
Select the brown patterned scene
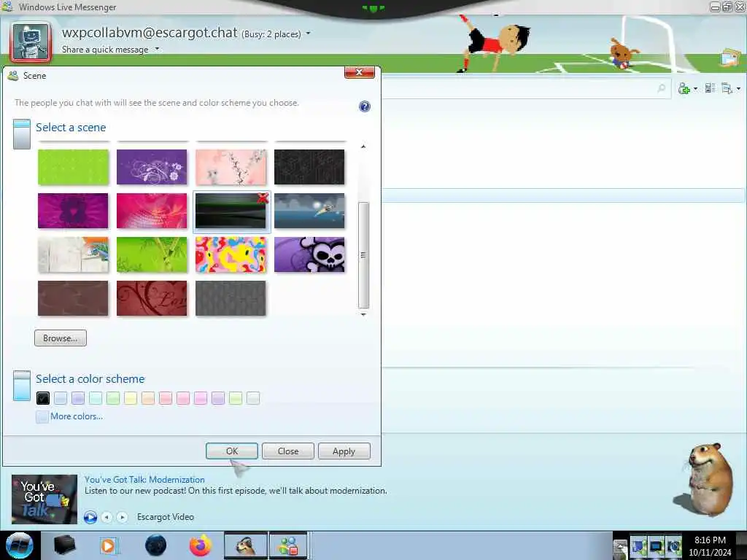[74, 298]
